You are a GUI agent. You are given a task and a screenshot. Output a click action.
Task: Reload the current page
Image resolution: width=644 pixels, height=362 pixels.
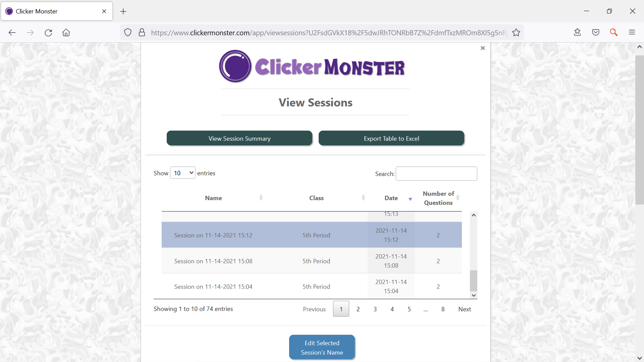point(48,33)
